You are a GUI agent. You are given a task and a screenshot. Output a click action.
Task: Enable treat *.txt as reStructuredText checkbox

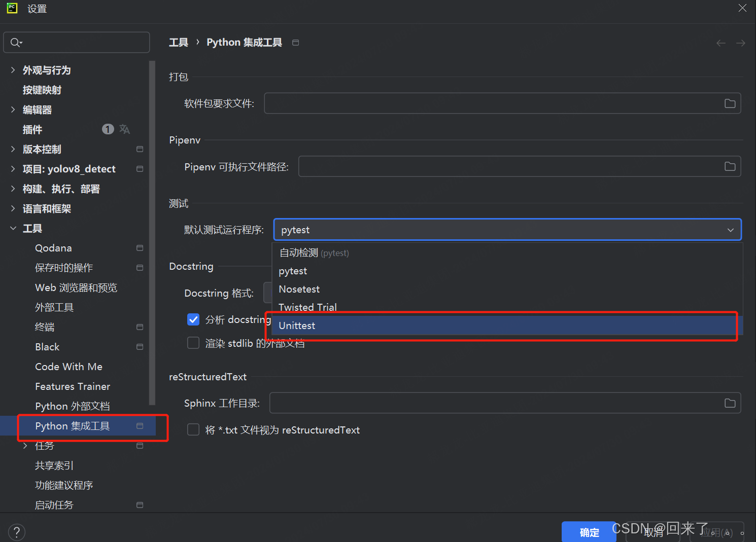pos(193,430)
